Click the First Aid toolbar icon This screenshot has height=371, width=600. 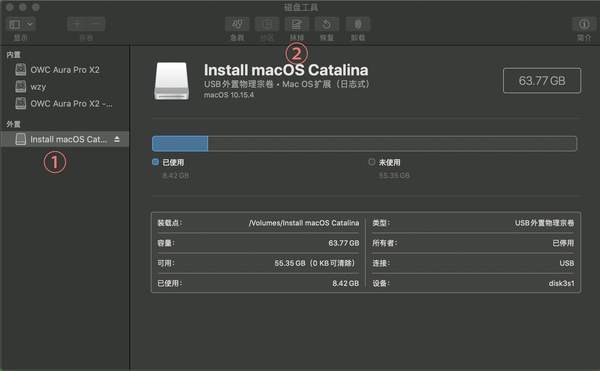click(237, 24)
